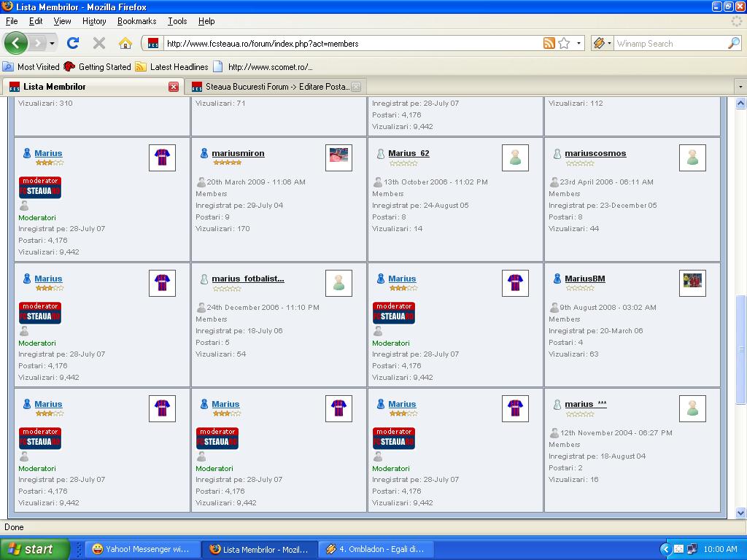Open mariusmiron's member profile link
Viewport: 747px width, 560px height.
tap(238, 154)
